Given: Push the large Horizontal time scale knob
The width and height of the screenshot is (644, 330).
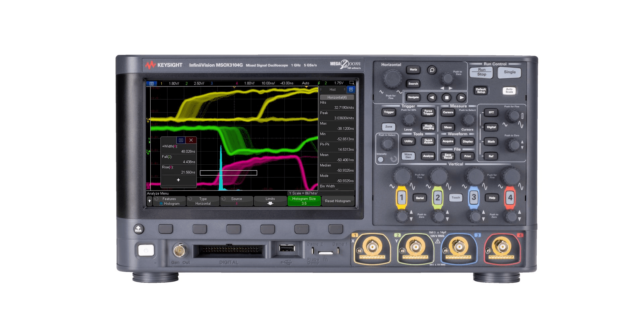Looking at the screenshot, I should pos(392,79).
